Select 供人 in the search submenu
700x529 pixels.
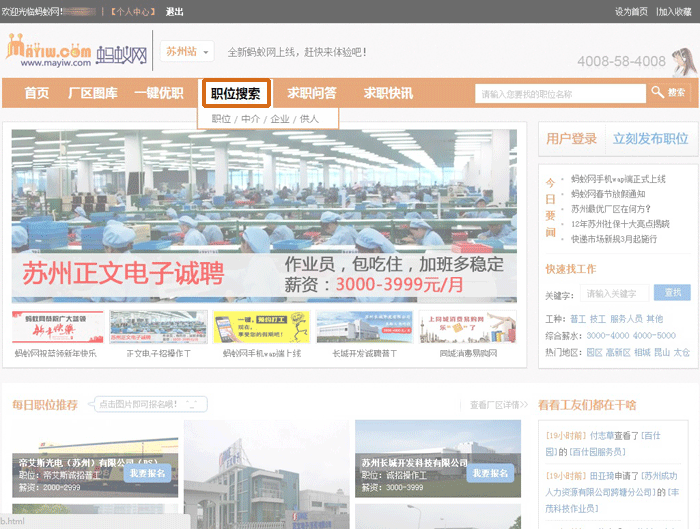tap(309, 119)
